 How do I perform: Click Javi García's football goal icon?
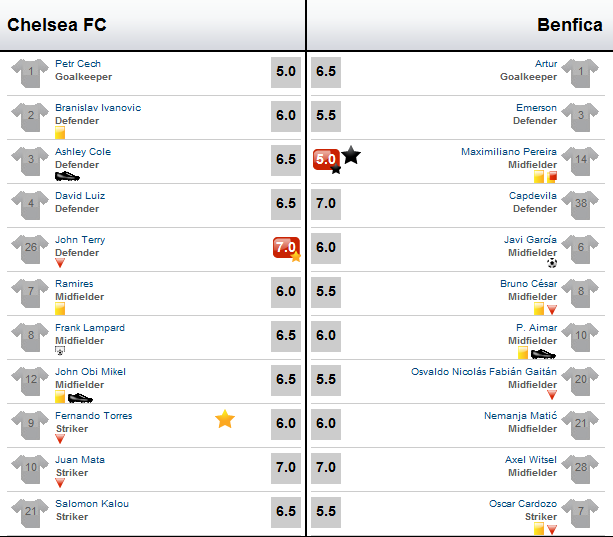click(552, 263)
